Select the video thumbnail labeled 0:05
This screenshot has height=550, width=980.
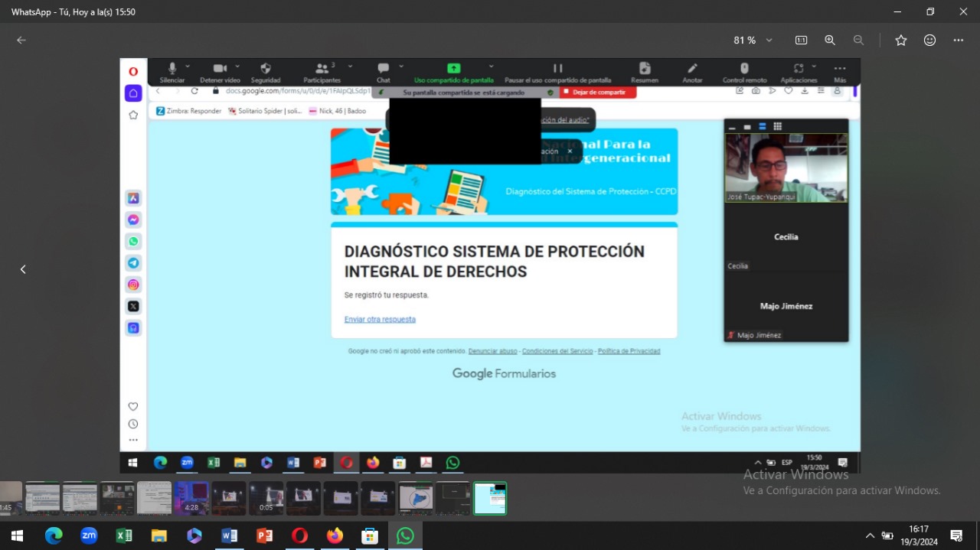click(266, 498)
